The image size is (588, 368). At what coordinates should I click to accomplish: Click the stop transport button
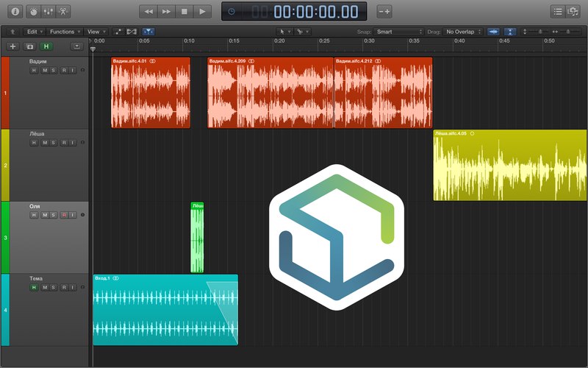[x=184, y=11]
